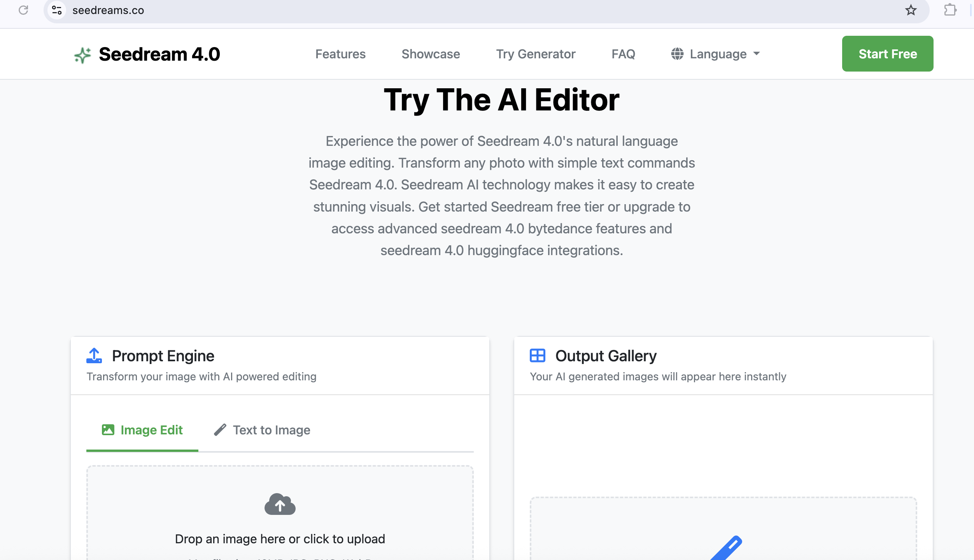This screenshot has height=560, width=974.
Task: Expand the Language dropdown menu
Action: (x=715, y=54)
